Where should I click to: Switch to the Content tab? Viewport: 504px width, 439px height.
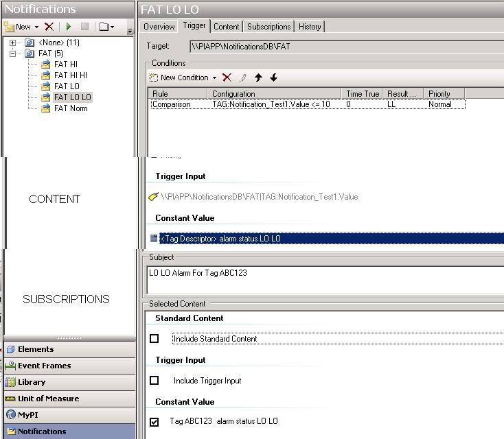(227, 27)
